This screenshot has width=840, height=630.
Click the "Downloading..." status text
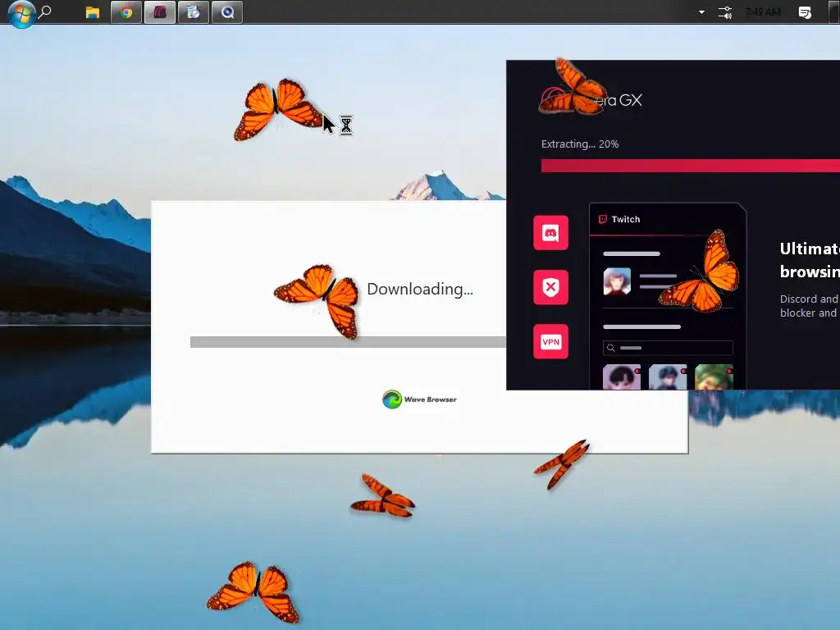point(420,290)
